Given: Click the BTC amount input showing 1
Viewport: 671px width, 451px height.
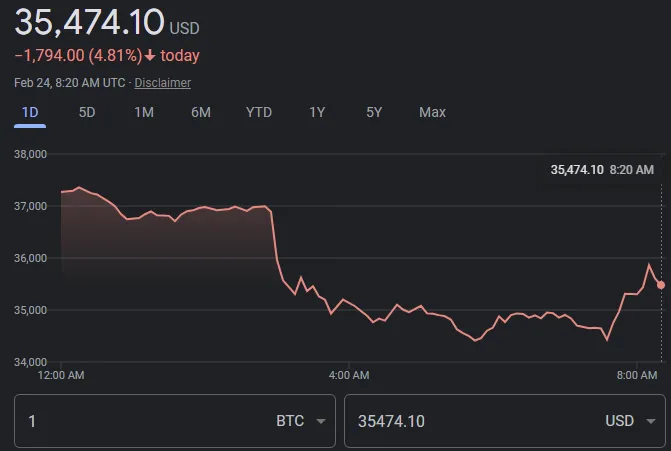Looking at the screenshot, I should coord(175,421).
